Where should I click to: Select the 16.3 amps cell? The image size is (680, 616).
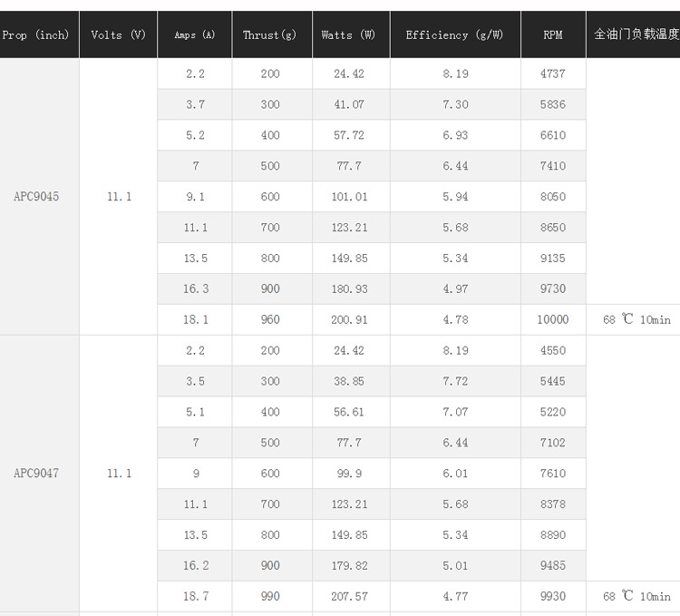pos(196,288)
